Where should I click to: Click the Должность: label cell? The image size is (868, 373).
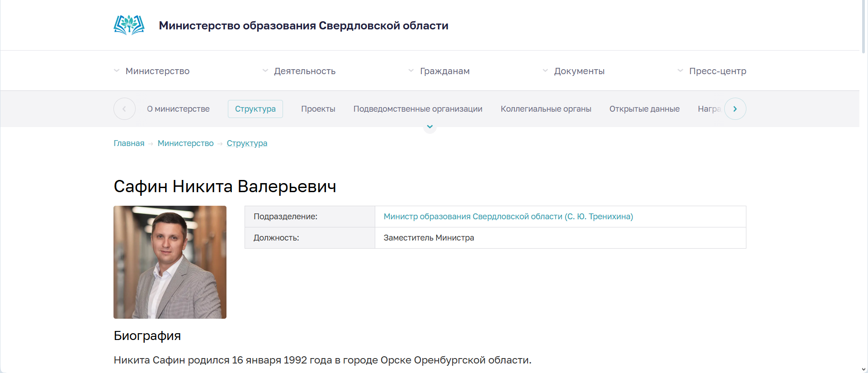pyautogui.click(x=310, y=238)
